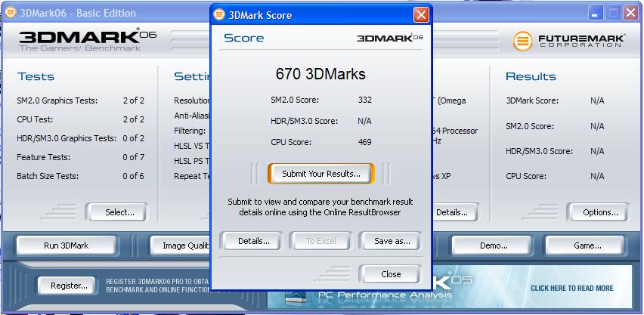This screenshot has height=315, width=644.
Task: Launch the Game button
Action: tap(587, 246)
